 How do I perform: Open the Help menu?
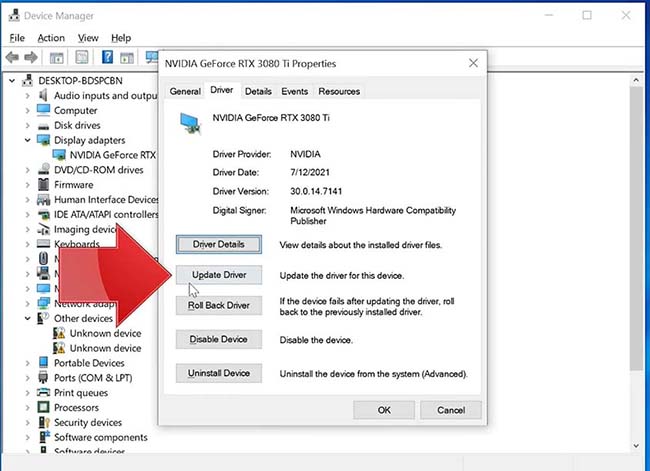121,38
